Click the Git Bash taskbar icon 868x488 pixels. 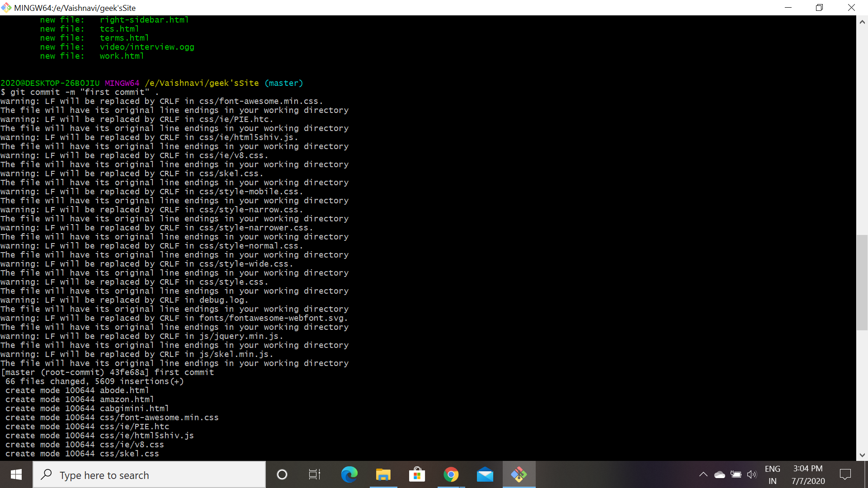point(519,474)
